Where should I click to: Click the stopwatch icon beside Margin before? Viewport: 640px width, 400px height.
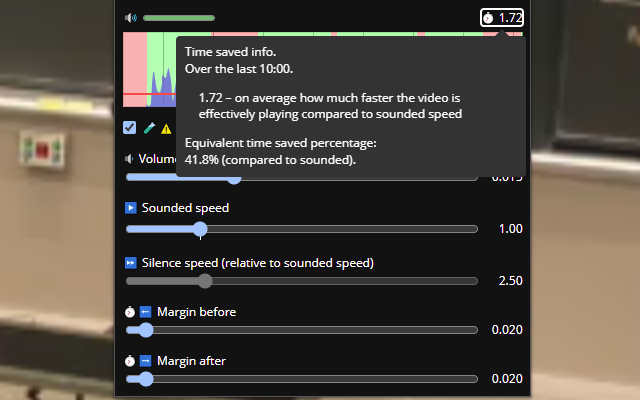(x=130, y=312)
